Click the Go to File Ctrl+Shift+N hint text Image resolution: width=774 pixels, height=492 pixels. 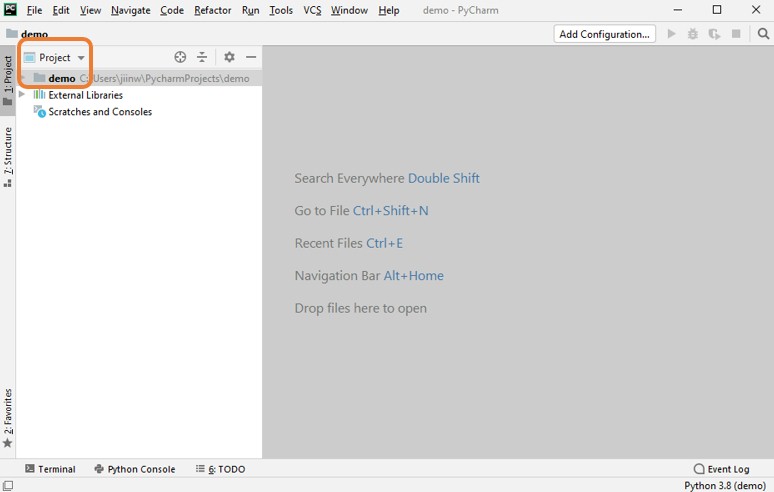[361, 211]
